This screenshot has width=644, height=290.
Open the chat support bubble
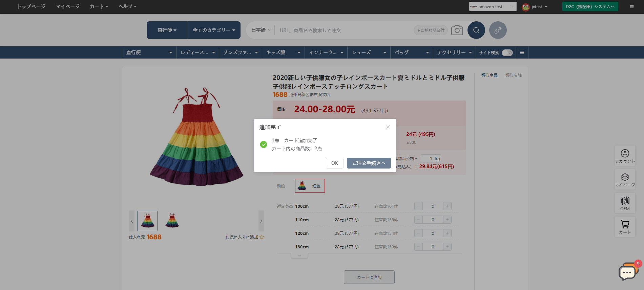pos(627,272)
